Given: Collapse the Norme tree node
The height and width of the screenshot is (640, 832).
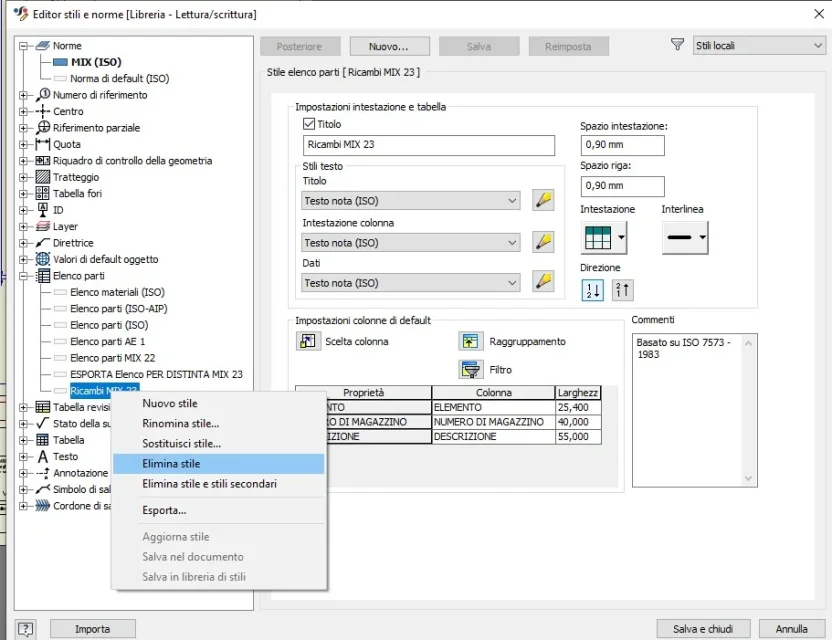Looking at the screenshot, I should click(x=23, y=46).
